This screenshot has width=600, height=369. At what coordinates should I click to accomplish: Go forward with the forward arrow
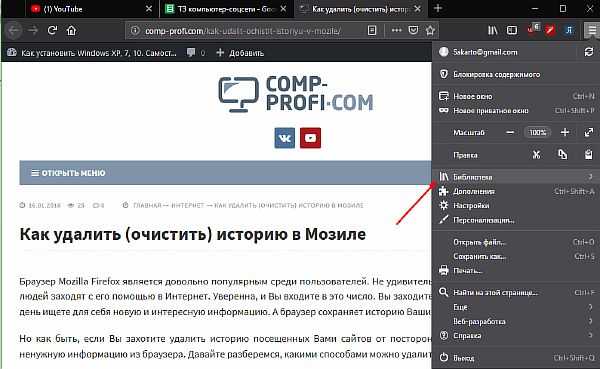pyautogui.click(x=33, y=30)
